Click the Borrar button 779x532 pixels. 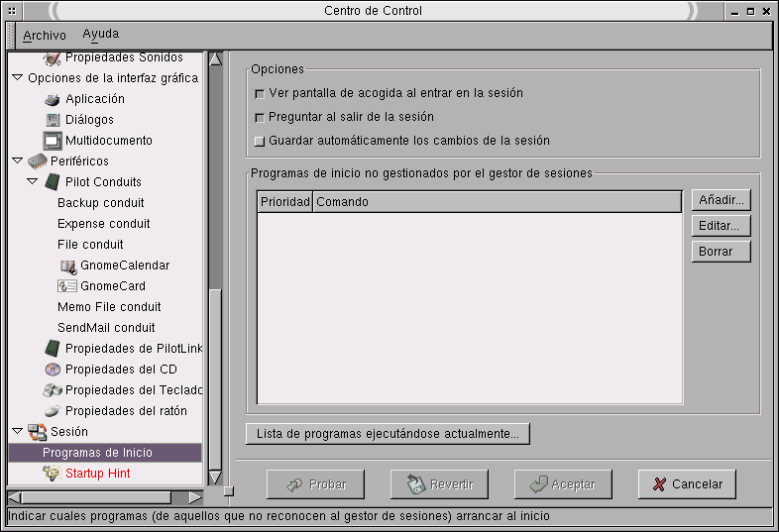(x=721, y=252)
